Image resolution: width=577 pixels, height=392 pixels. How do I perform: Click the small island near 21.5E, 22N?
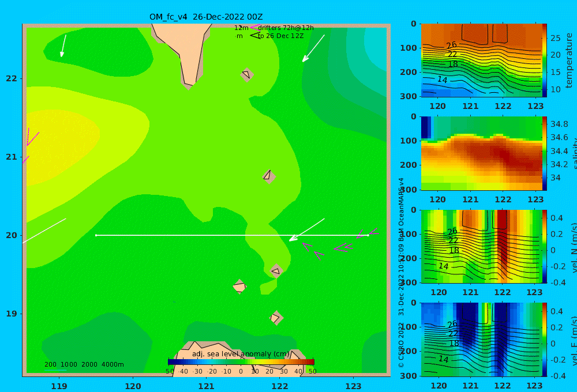247,74
